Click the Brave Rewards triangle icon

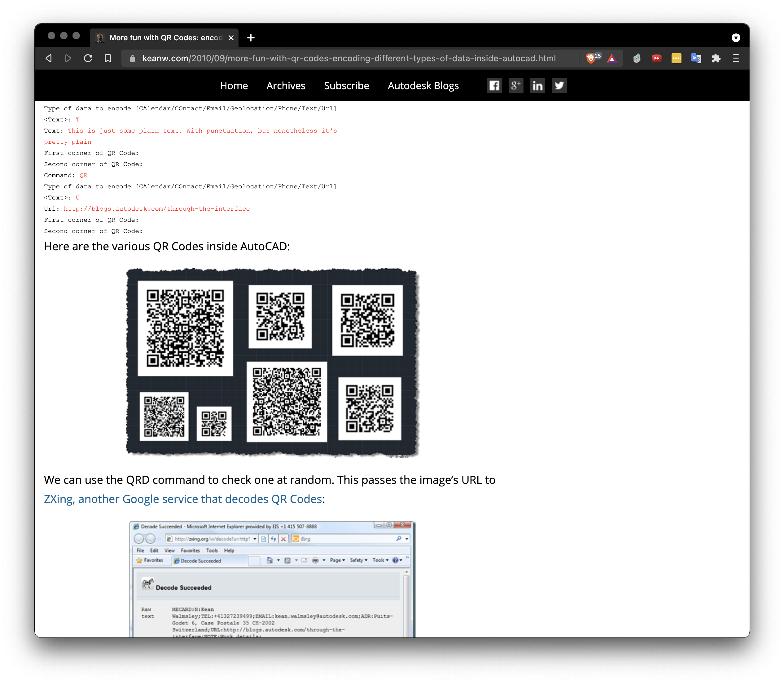click(x=612, y=58)
